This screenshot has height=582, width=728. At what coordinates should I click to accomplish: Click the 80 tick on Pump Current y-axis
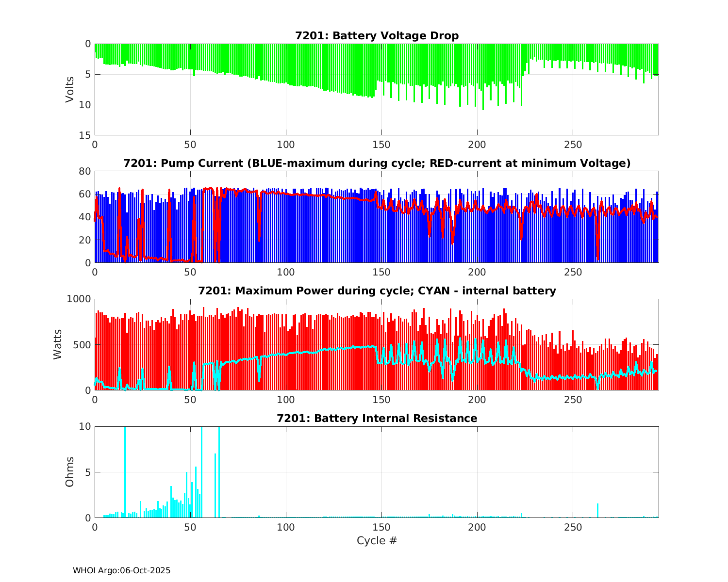pos(86,171)
